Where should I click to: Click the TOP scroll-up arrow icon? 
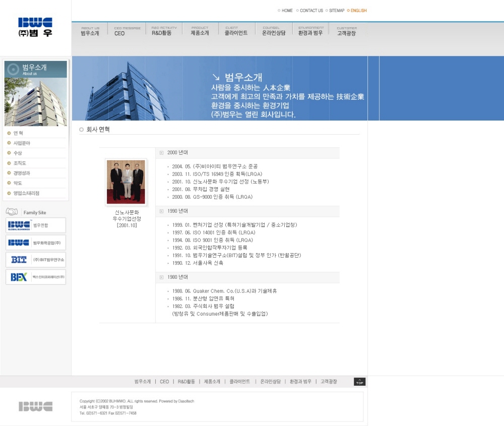click(x=359, y=382)
